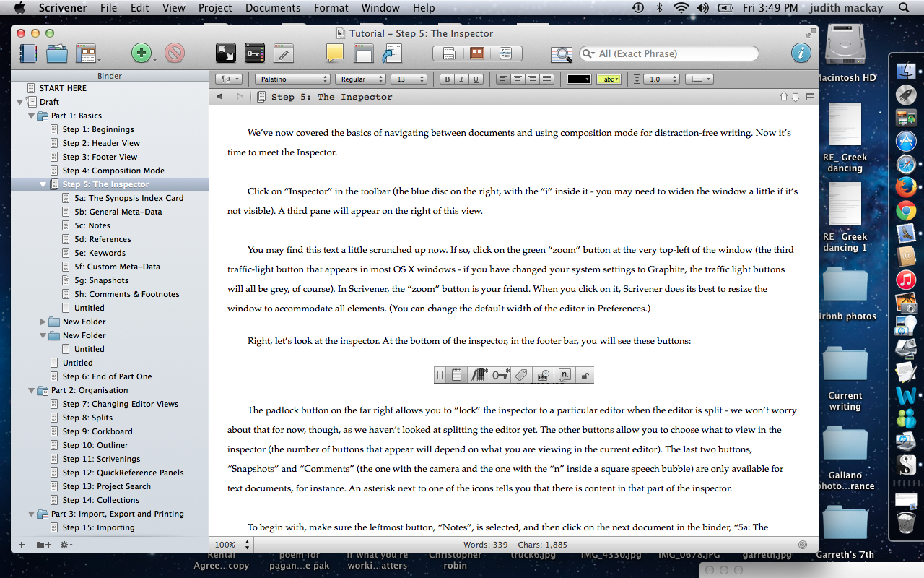Image resolution: width=924 pixels, height=578 pixels.
Task: Click Project Search magnifier icon
Action: click(561, 53)
